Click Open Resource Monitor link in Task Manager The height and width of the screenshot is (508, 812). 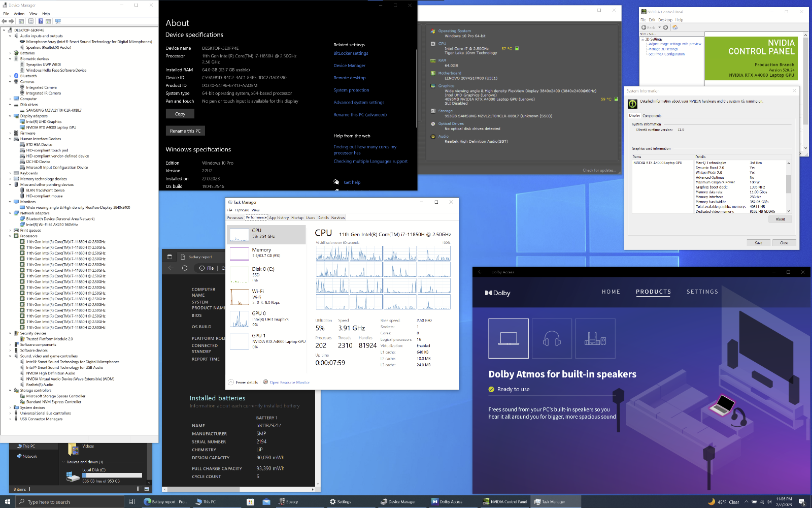(x=289, y=382)
